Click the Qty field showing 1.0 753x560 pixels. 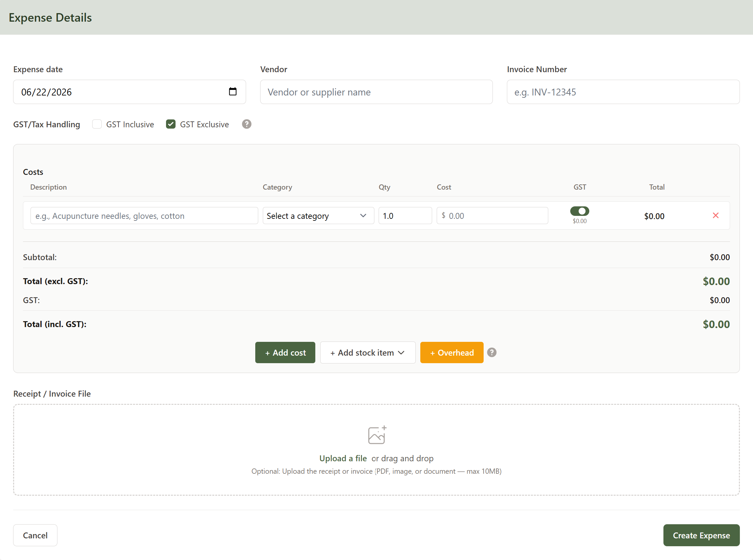[x=405, y=216]
